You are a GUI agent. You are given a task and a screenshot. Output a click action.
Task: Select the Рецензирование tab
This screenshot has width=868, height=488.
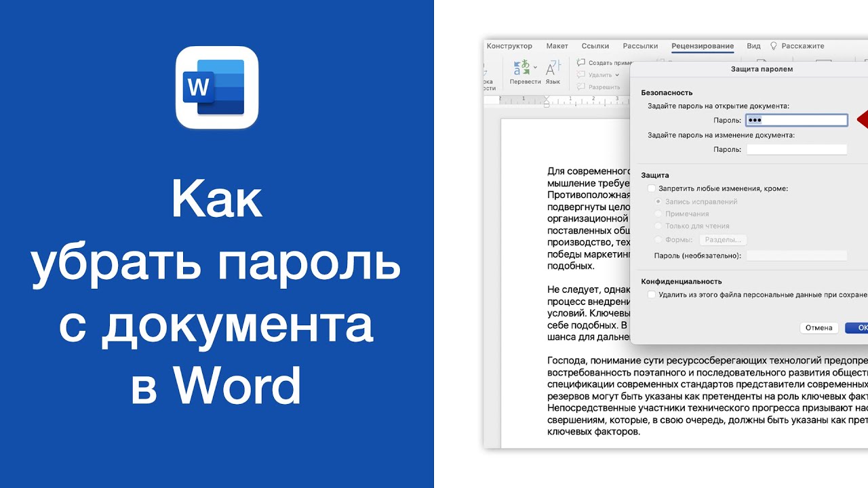(703, 46)
